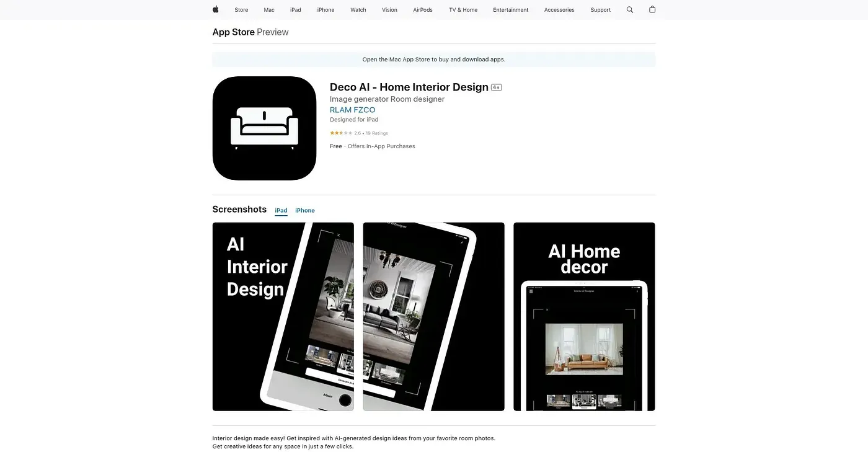868x452 pixels.
Task: Open Vision in the top navigation
Action: tap(389, 10)
